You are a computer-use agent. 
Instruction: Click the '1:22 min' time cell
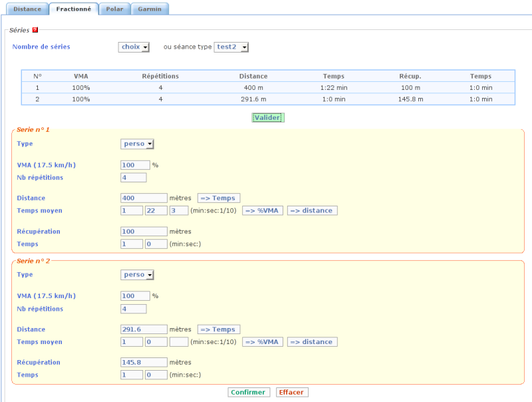[x=334, y=88]
